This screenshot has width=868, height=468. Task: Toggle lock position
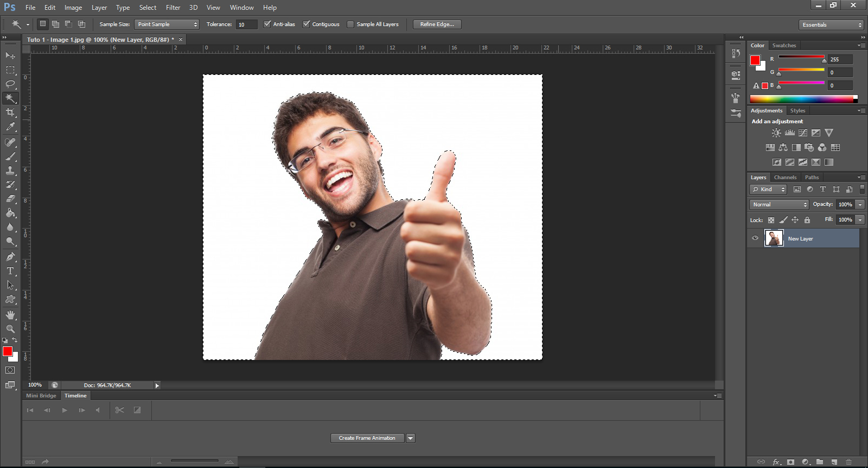tap(795, 220)
